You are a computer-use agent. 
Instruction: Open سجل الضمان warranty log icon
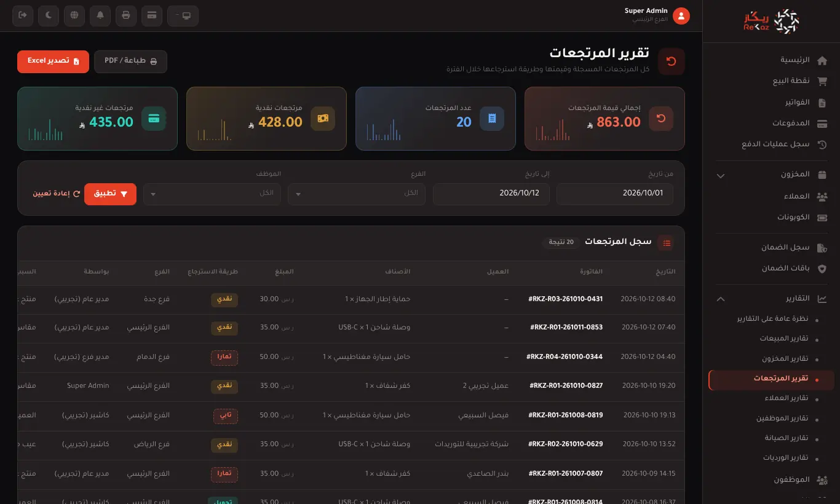click(x=822, y=248)
